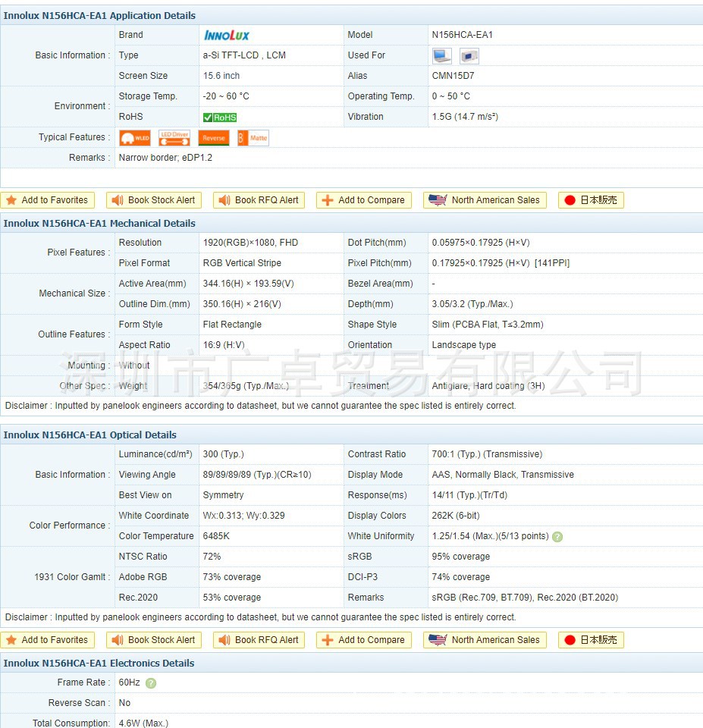
Task: Select active area 344.16(H) × 193.59(V)
Action: point(249,283)
